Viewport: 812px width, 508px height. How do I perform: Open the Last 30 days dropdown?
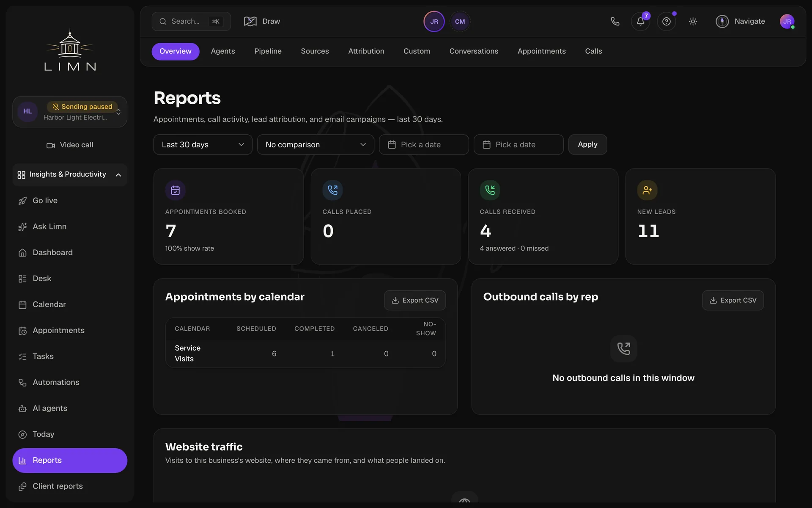203,145
